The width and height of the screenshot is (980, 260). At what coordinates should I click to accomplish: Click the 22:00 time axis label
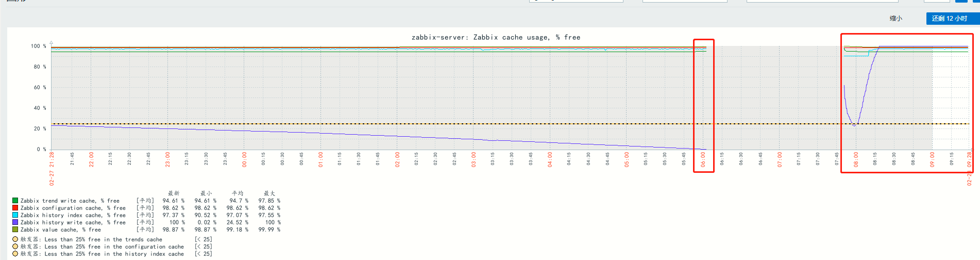[x=91, y=159]
